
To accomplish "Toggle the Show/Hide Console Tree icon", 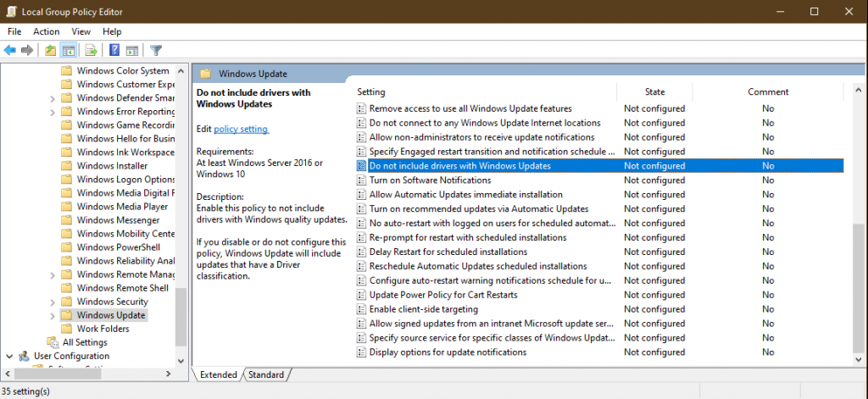I will click(69, 51).
